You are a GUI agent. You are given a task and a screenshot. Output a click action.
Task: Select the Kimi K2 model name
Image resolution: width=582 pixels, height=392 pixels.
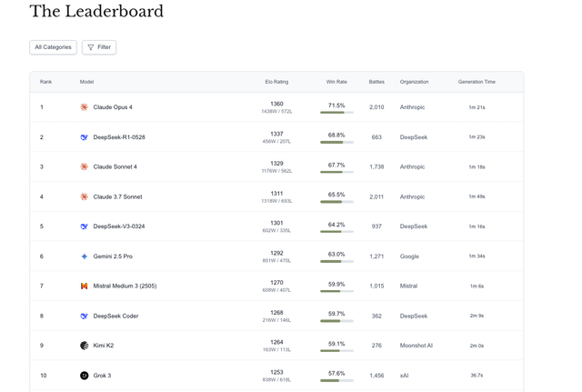coord(103,346)
